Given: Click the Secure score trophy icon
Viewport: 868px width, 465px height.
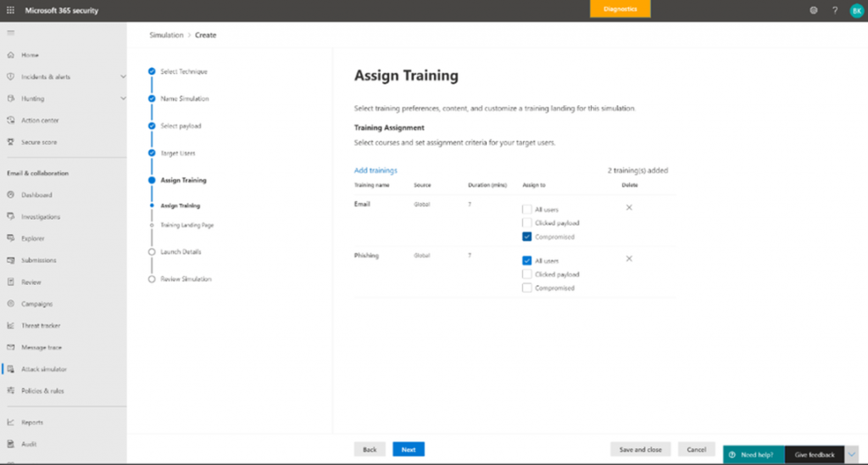Looking at the screenshot, I should 10,142.
